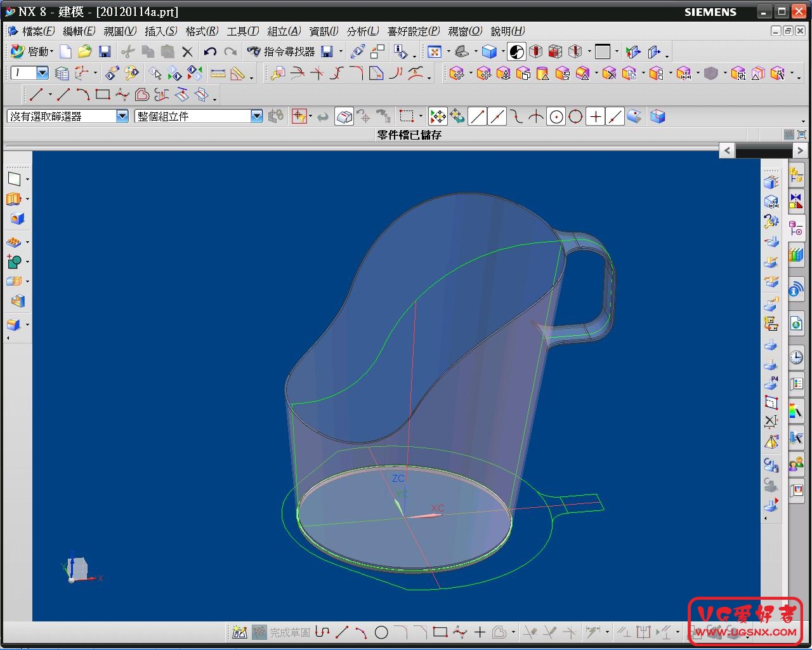This screenshot has height=650, width=812.
Task: Open the Roles people icon resource tab
Action: pos(796,465)
